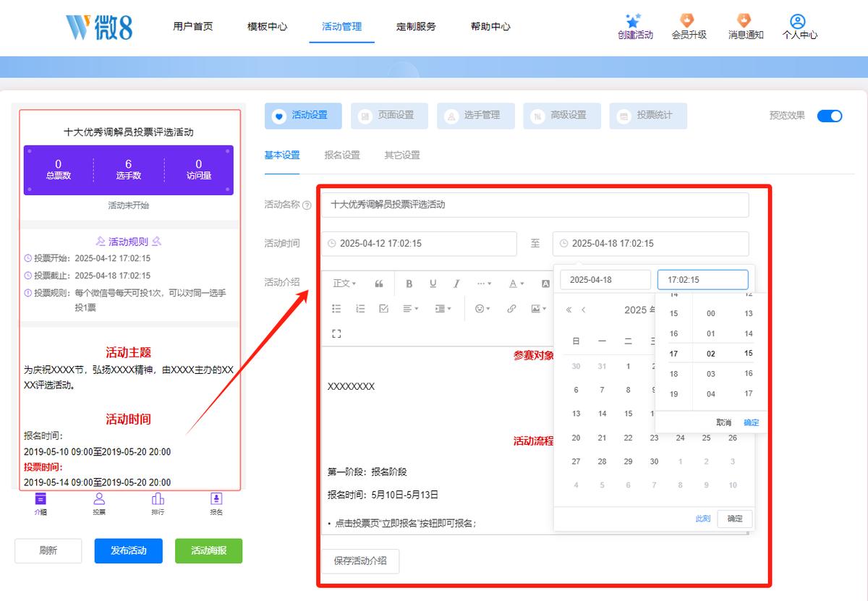Screen dimensions: 868x601
Task: Click the insert link icon in the editor
Action: coord(511,308)
